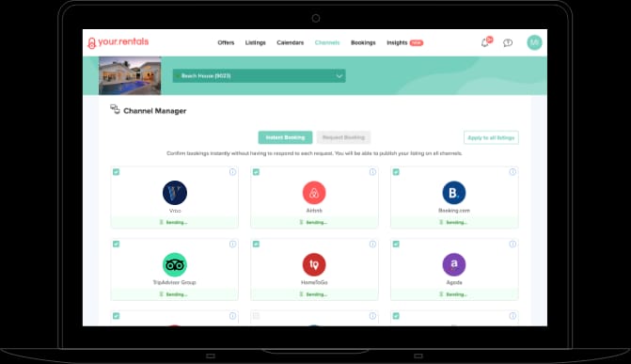Viewport: 631px width, 364px height.
Task: Uncheck the Vrbo channel checkbox
Action: click(x=117, y=172)
